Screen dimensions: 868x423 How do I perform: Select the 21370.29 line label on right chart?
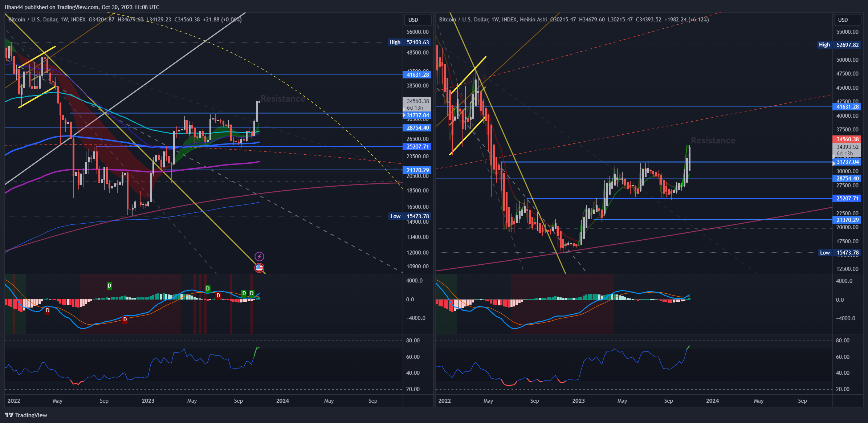[847, 220]
